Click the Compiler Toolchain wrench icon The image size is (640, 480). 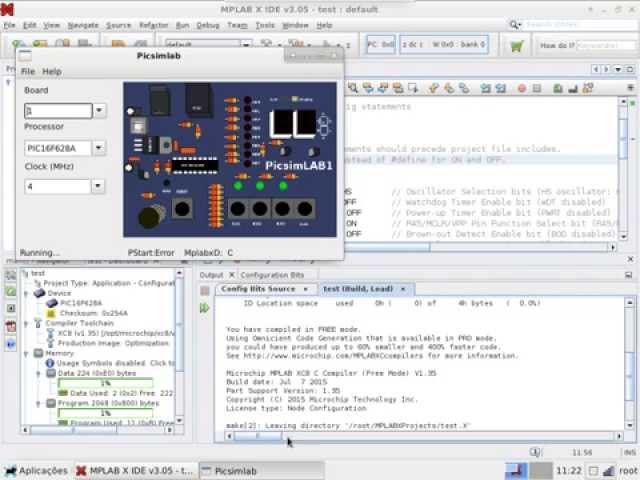click(38, 323)
